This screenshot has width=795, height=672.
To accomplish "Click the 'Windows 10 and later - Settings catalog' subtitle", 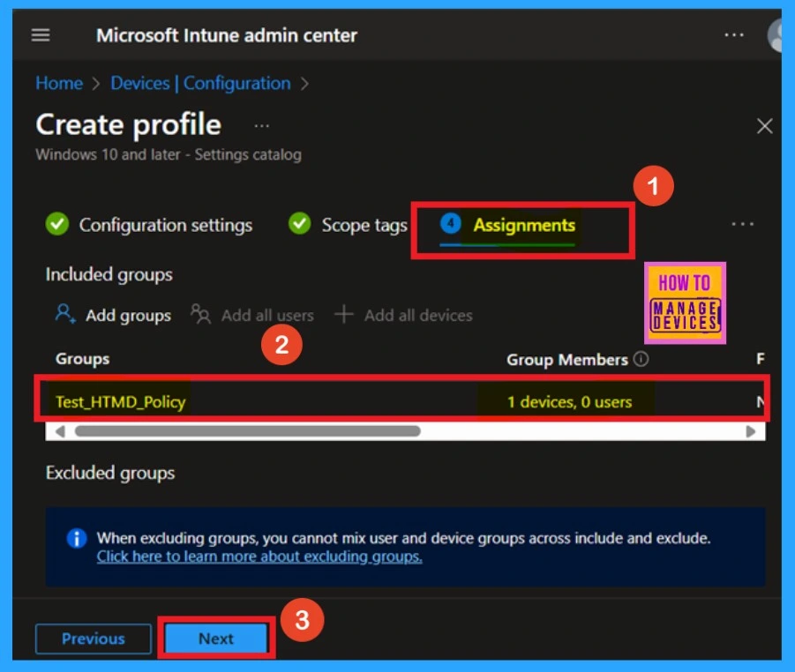I will (169, 154).
